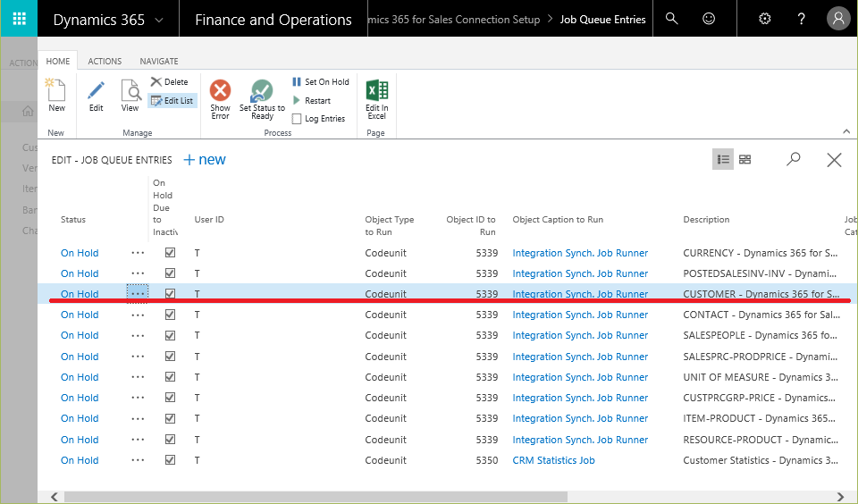This screenshot has width=858, height=504.
Task: Close the Job Queue Entries page
Action: point(834,160)
